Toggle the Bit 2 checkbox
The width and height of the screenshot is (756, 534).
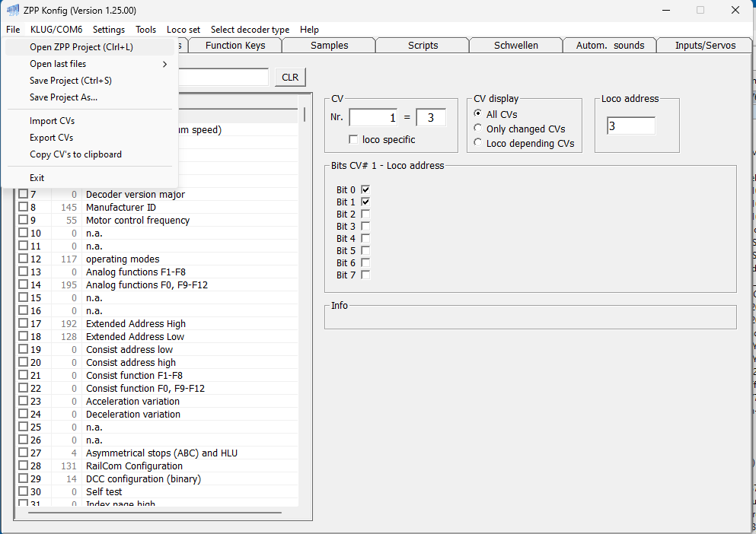[365, 215]
